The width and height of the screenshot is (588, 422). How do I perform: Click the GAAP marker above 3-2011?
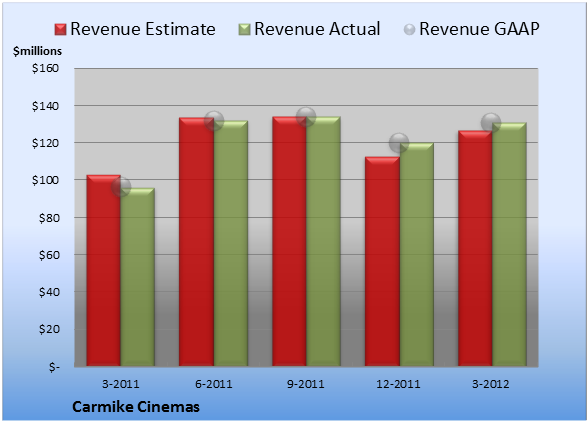pos(121,187)
